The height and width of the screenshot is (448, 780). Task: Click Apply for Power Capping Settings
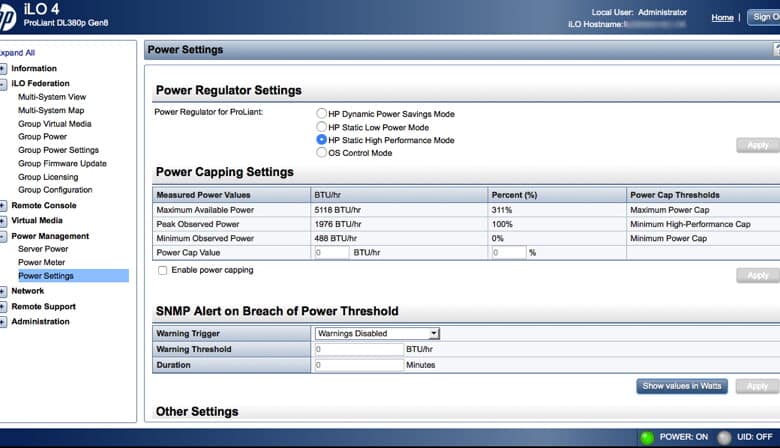[x=758, y=275]
